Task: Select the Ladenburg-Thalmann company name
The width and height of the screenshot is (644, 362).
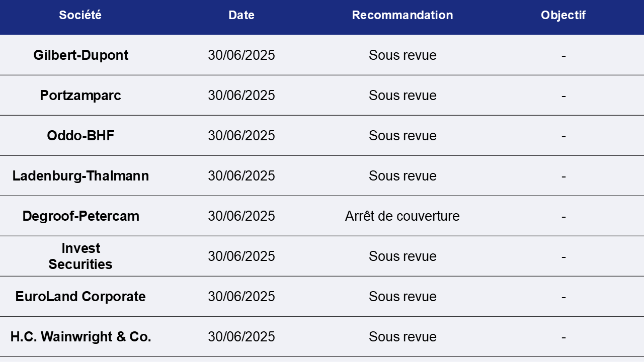Action: coord(80,176)
